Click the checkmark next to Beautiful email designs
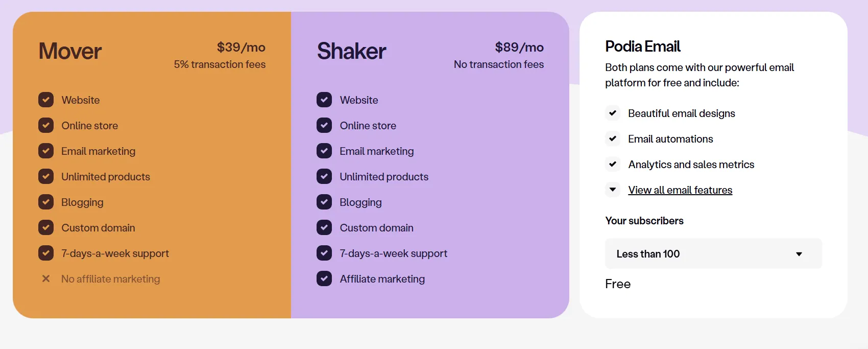This screenshot has width=868, height=349. (613, 113)
